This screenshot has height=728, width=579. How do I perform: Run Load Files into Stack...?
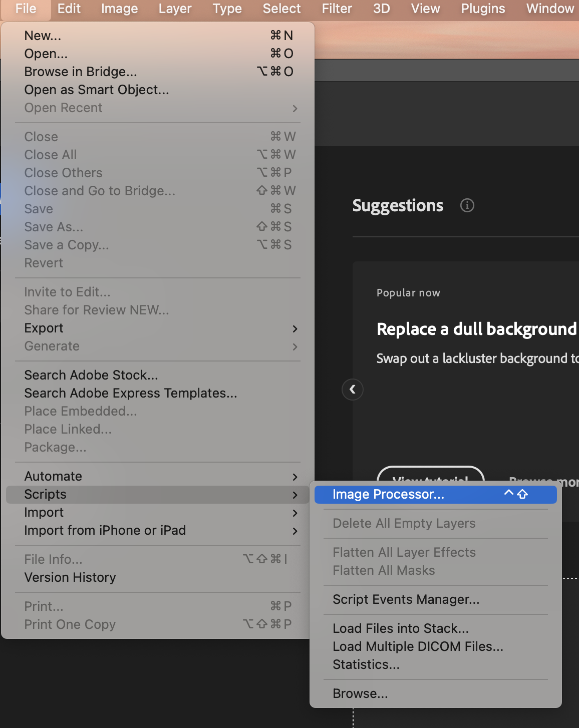pyautogui.click(x=400, y=628)
